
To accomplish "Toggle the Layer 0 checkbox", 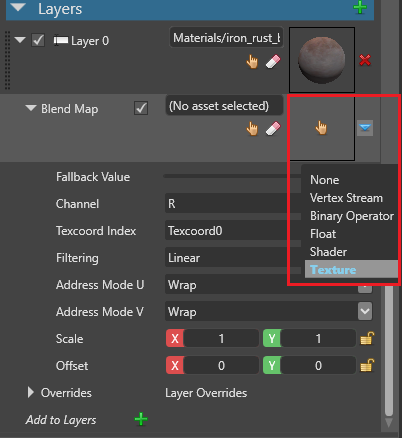I will [38, 41].
